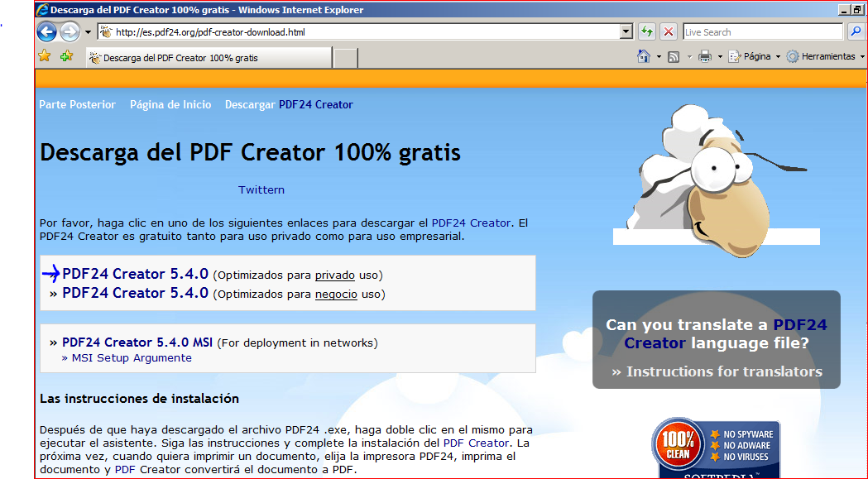Restore the browser window size

857,9
